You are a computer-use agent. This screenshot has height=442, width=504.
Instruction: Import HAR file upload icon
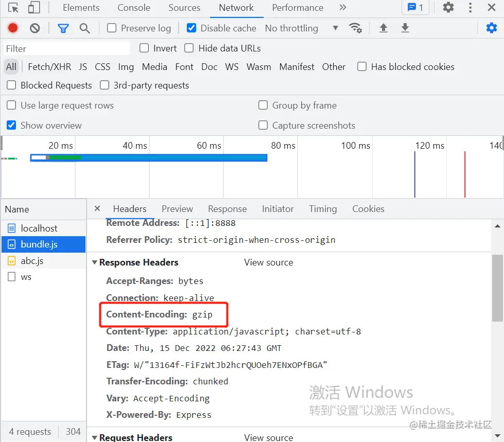coord(383,28)
